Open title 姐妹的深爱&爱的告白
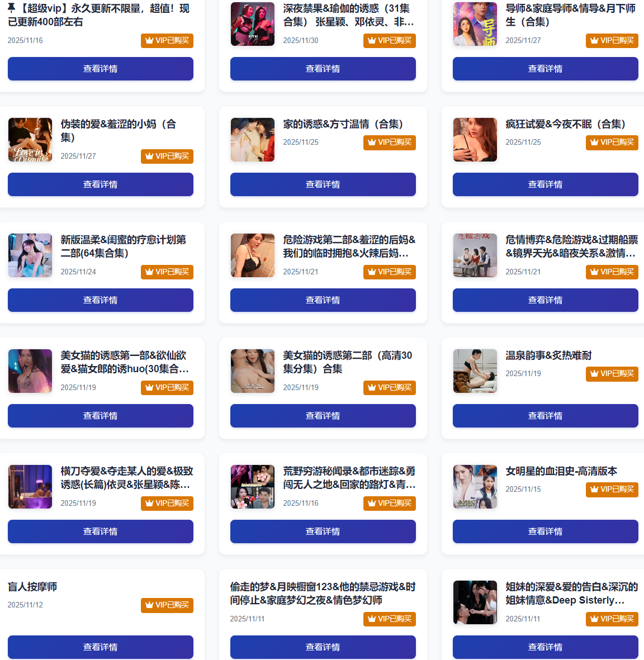This screenshot has width=644, height=660. tap(571, 593)
